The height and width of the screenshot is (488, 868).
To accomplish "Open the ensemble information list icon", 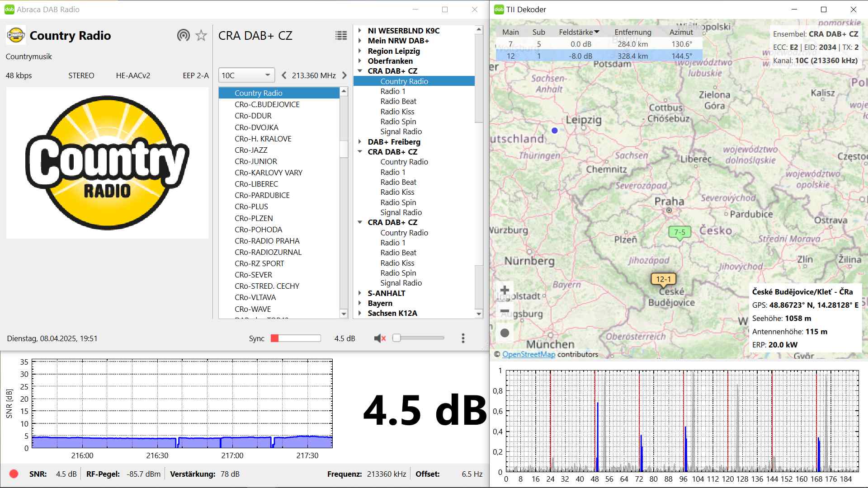I will click(341, 36).
